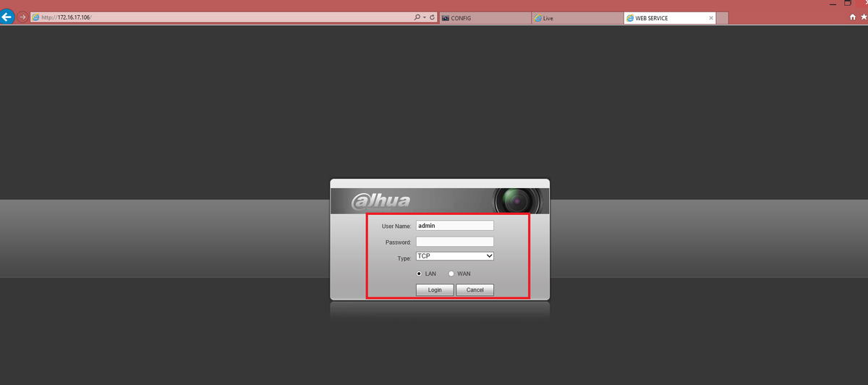The image size is (868, 385).
Task: Maximize the browser window
Action: pos(848,3)
